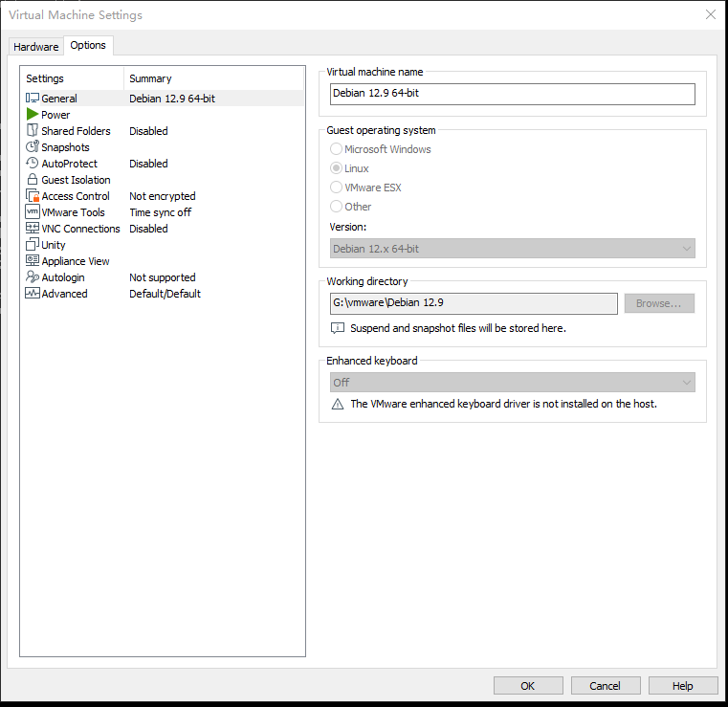Select the General settings row label
This screenshot has width=728, height=707.
[x=59, y=99]
